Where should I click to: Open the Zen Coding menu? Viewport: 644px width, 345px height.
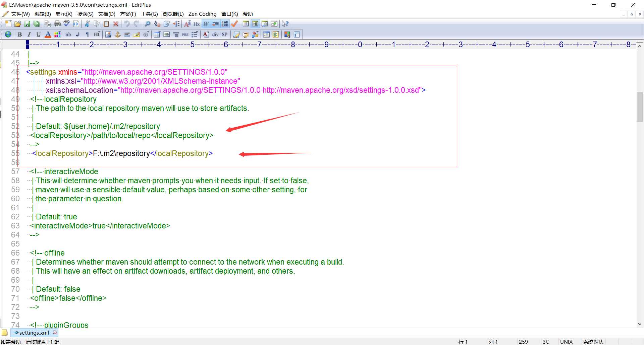tap(202, 14)
